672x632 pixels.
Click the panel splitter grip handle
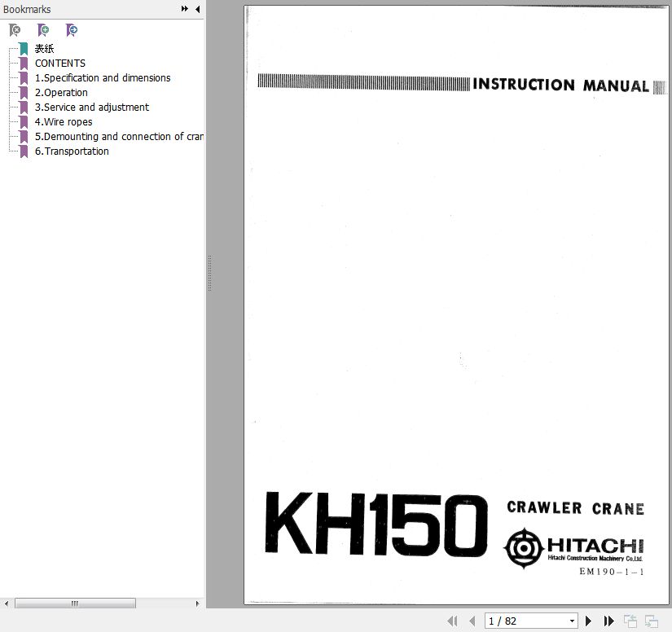coord(209,274)
